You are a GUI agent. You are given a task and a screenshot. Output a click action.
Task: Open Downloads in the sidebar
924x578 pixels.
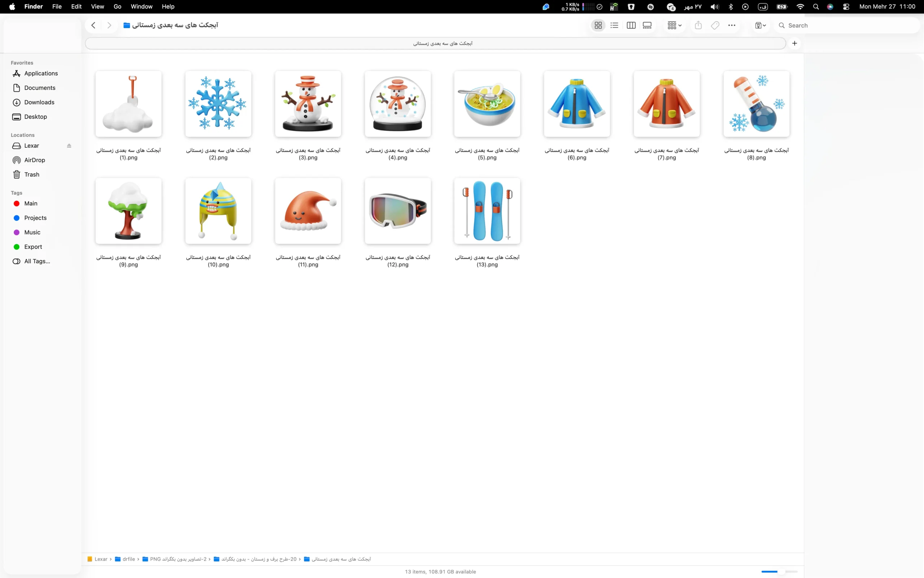[39, 103]
